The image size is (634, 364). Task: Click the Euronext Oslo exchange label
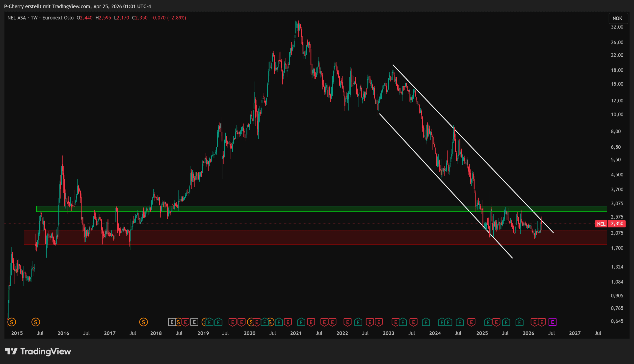click(58, 18)
